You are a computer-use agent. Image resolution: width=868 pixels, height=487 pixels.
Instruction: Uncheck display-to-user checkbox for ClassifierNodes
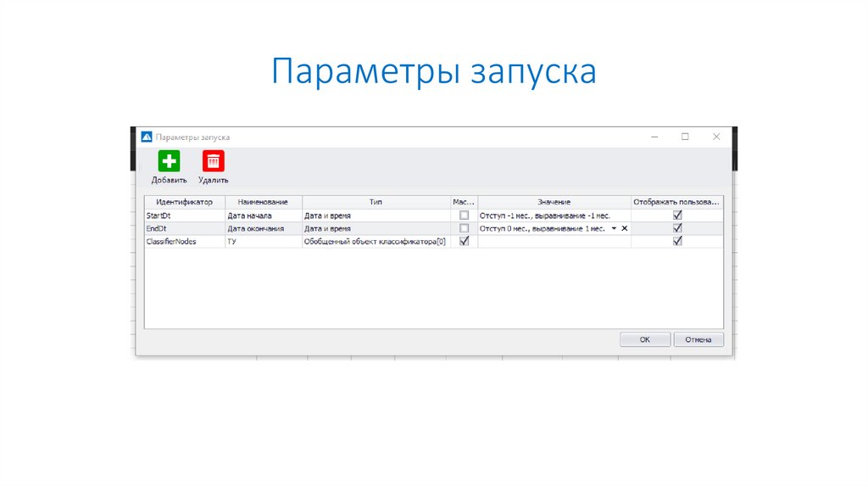[x=677, y=241]
